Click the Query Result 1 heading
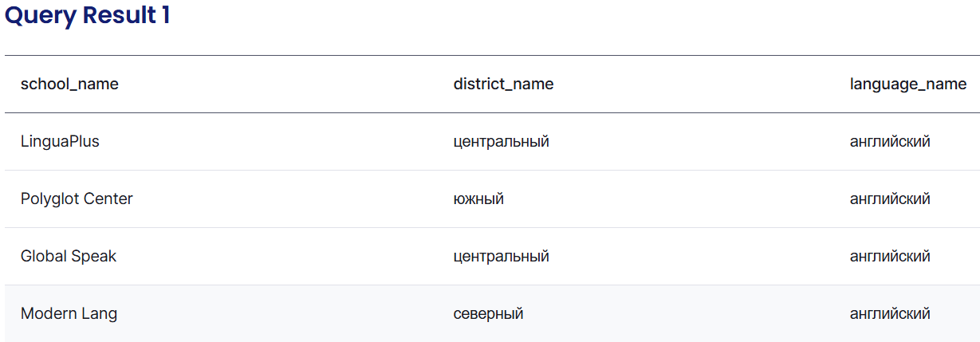Screen dimensions: 980x342 tap(88, 16)
